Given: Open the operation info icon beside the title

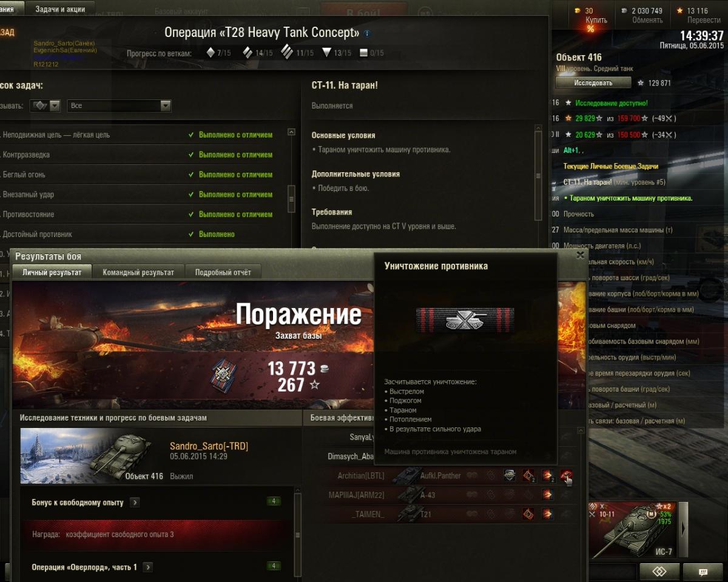Looking at the screenshot, I should tap(367, 33).
